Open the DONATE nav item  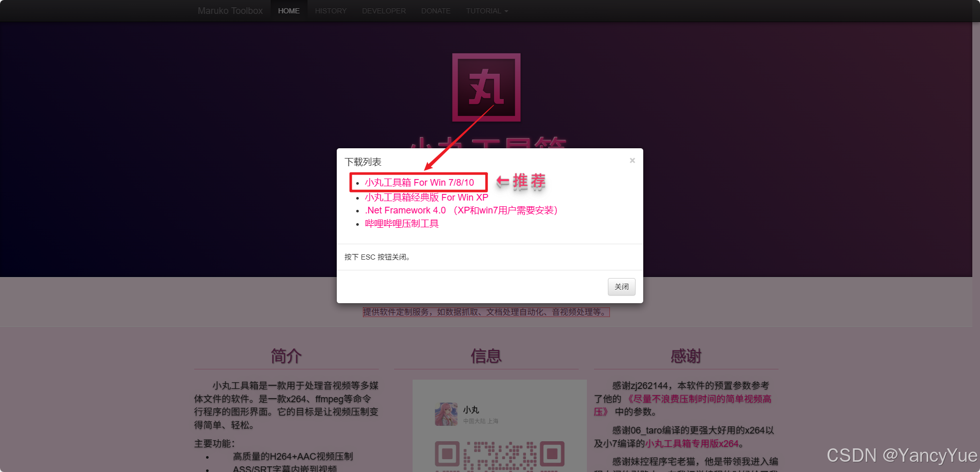pyautogui.click(x=436, y=11)
